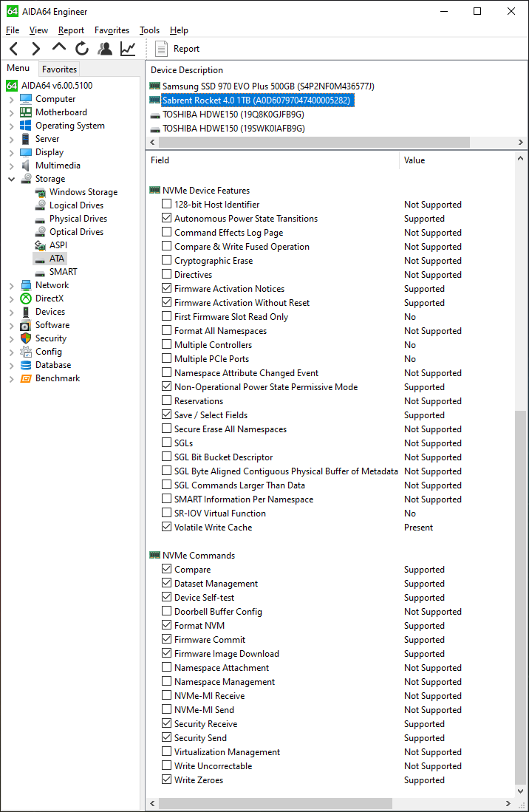
Task: Open Physical Drives tree item
Action: tap(78, 219)
